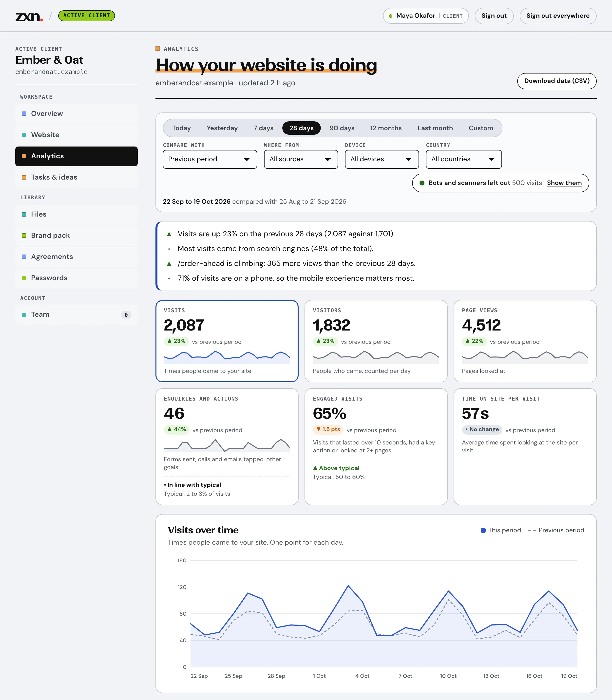Open Brand pack in the library

coord(76,236)
